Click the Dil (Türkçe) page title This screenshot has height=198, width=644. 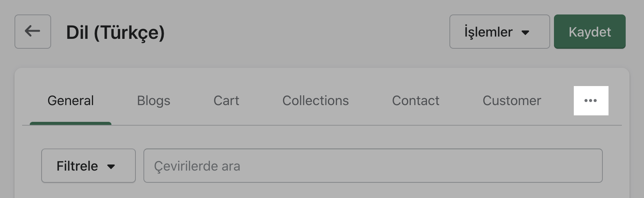pyautogui.click(x=115, y=32)
